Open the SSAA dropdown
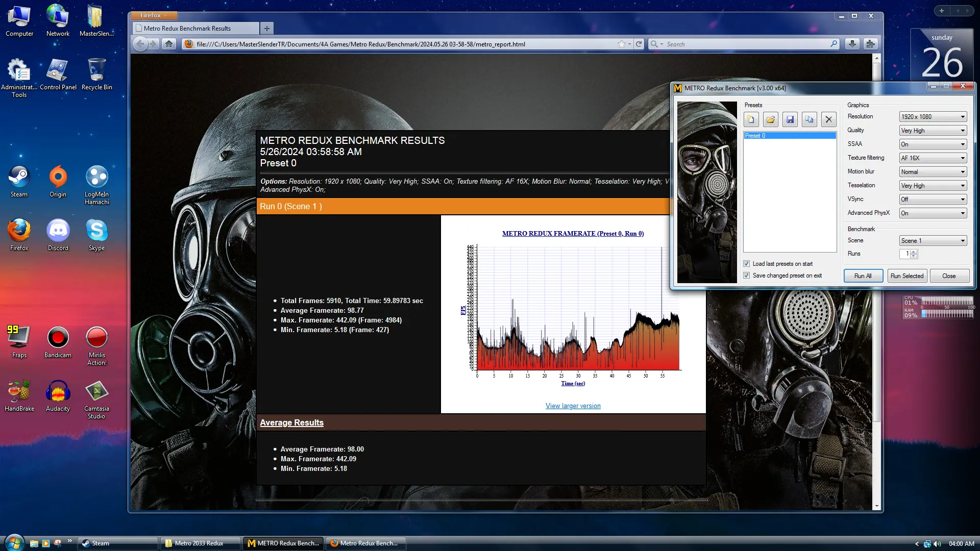Image resolution: width=980 pixels, height=551 pixels. pyautogui.click(x=933, y=144)
